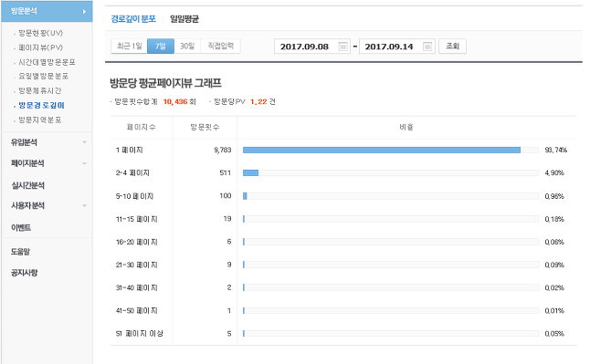Open 페이지뷰(PV) in the sidebar

point(40,47)
